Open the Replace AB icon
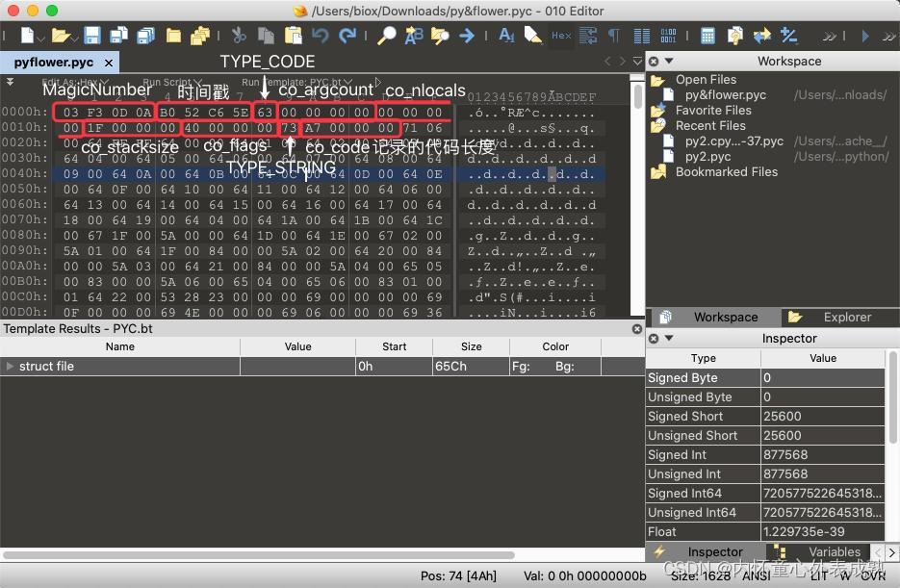900x588 pixels. pos(413,36)
